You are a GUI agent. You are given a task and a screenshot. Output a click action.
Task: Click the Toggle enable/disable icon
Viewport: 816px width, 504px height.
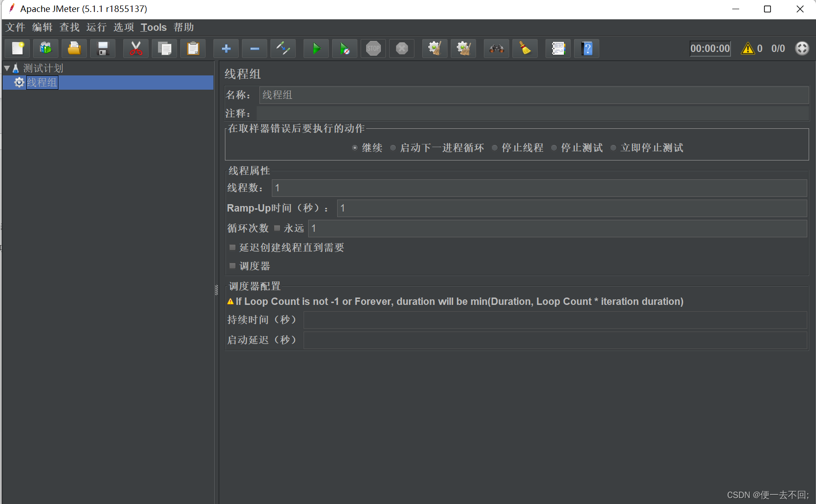pyautogui.click(x=283, y=48)
